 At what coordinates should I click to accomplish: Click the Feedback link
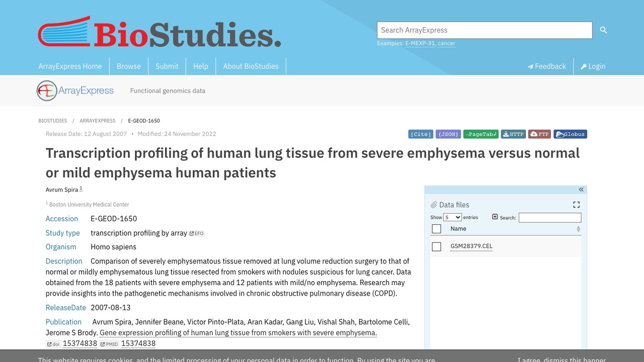pyautogui.click(x=546, y=66)
